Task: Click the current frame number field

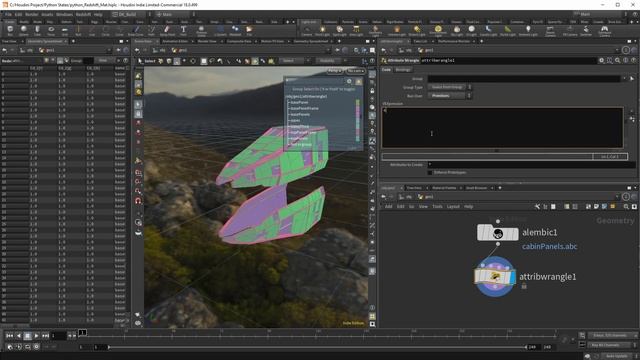Action: coord(58,336)
